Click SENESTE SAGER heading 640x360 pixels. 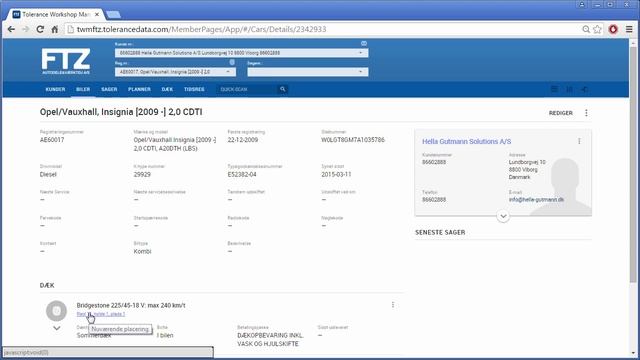click(440, 232)
